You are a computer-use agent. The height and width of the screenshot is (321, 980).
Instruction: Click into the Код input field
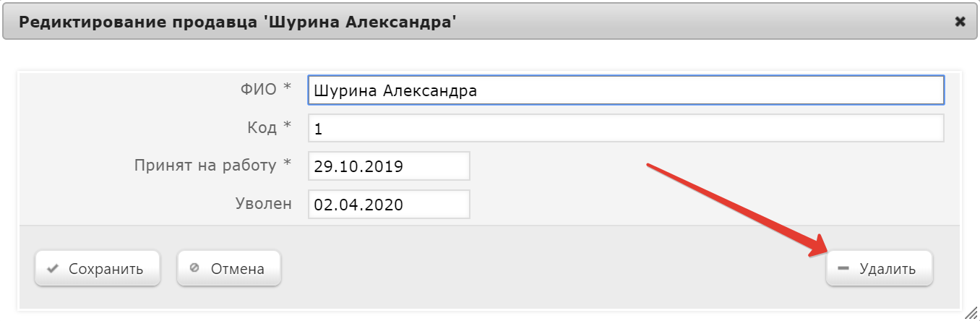click(626, 128)
